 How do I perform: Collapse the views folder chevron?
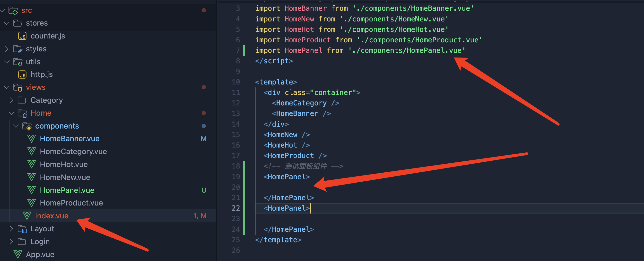click(x=7, y=87)
